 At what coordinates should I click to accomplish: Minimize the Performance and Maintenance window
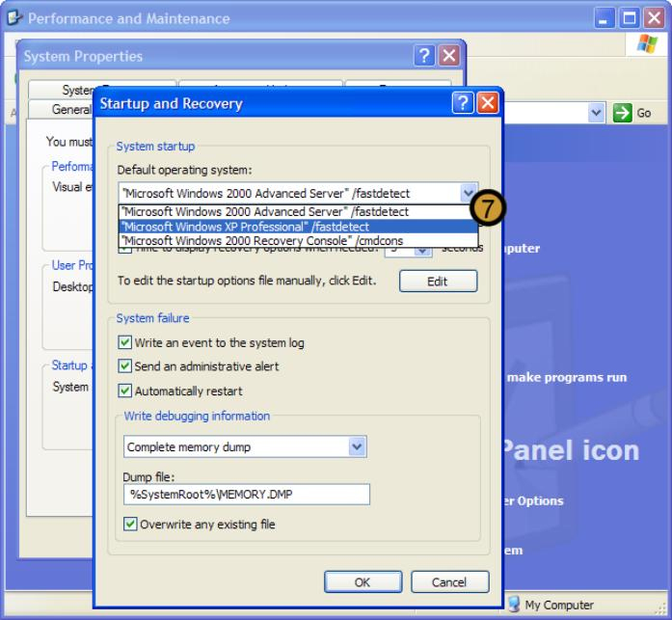(x=604, y=18)
